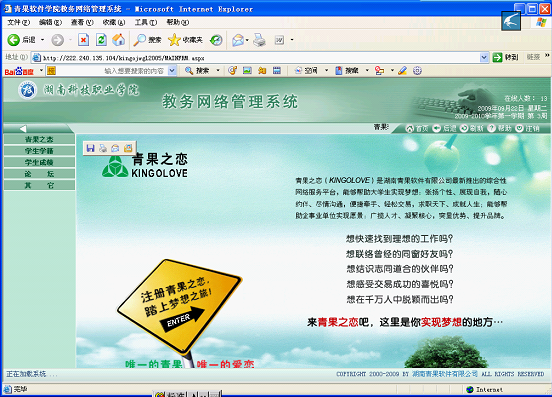Open Favorites (收藏夹) star button
Image resolution: width=552 pixels, height=397 pixels.
pyautogui.click(x=185, y=40)
